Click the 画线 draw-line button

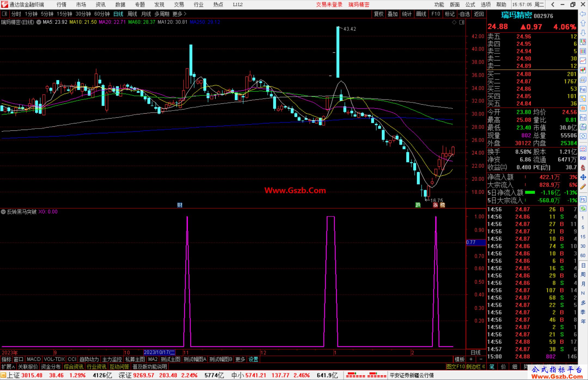[x=421, y=14]
